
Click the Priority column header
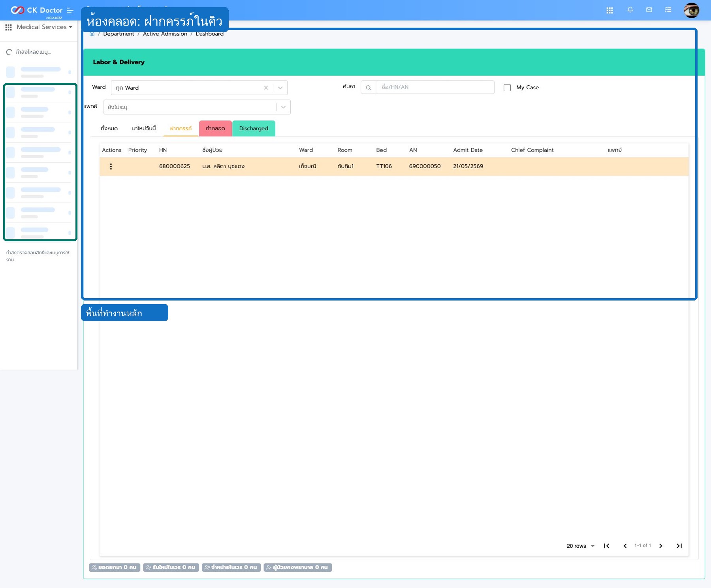pyautogui.click(x=137, y=150)
